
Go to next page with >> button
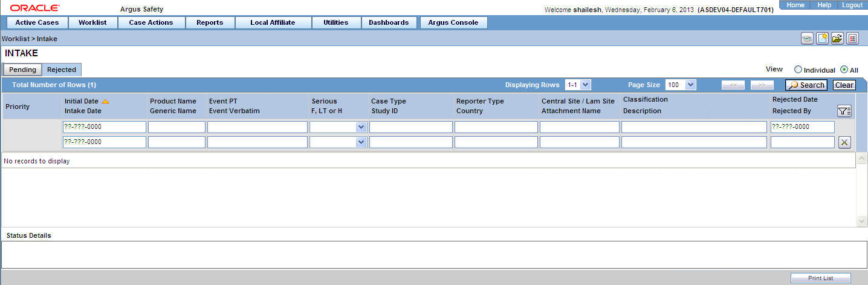pyautogui.click(x=762, y=85)
